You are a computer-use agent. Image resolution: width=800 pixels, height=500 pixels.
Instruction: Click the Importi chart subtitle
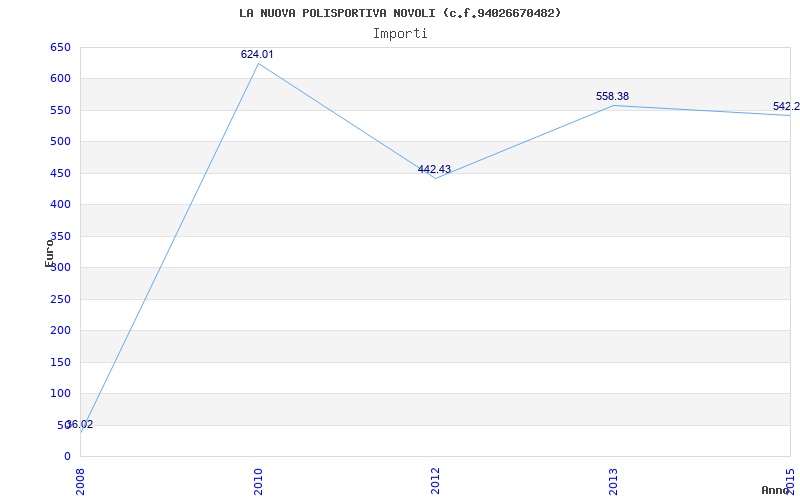click(400, 34)
